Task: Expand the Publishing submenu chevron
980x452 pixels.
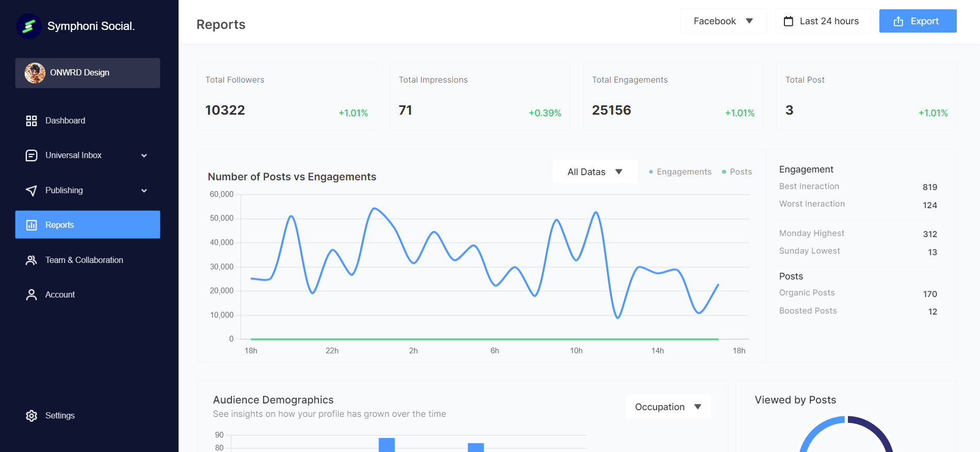Action: coord(144,191)
